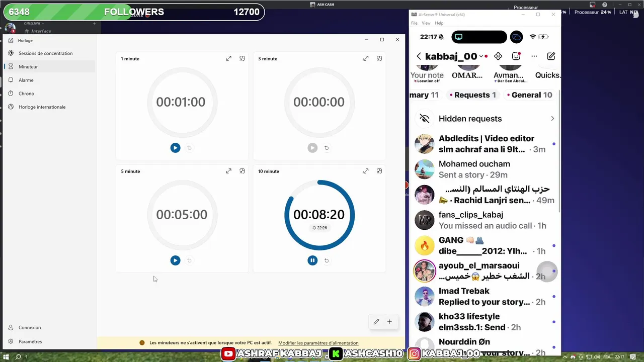Click the 00:05:00 timer display
Screen dimensions: 644x362
coord(182,215)
